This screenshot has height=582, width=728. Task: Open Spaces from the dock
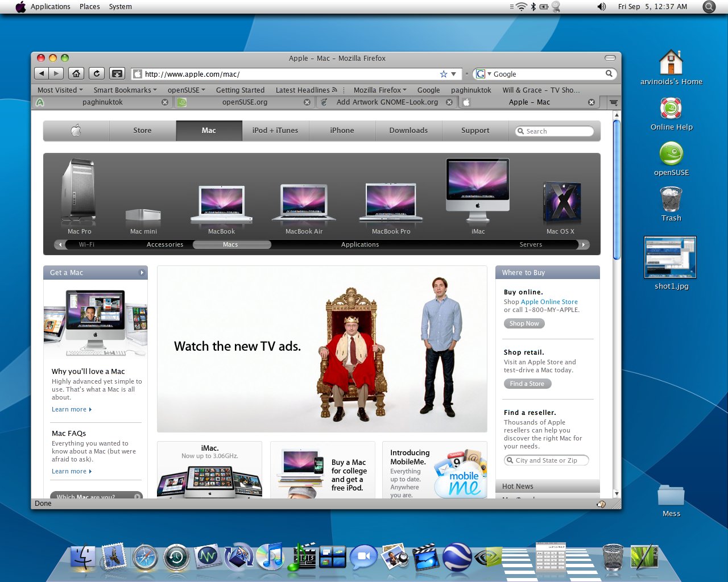tap(333, 557)
